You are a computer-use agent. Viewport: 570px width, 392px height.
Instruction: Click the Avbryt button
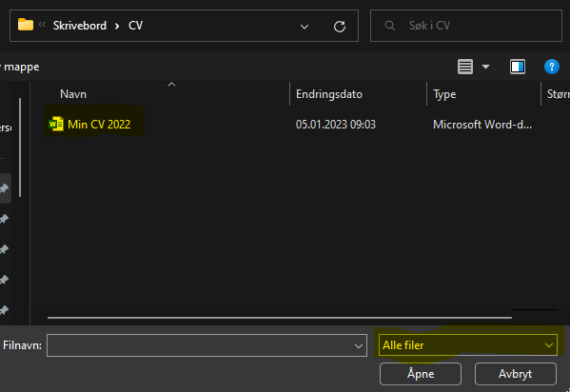(515, 374)
